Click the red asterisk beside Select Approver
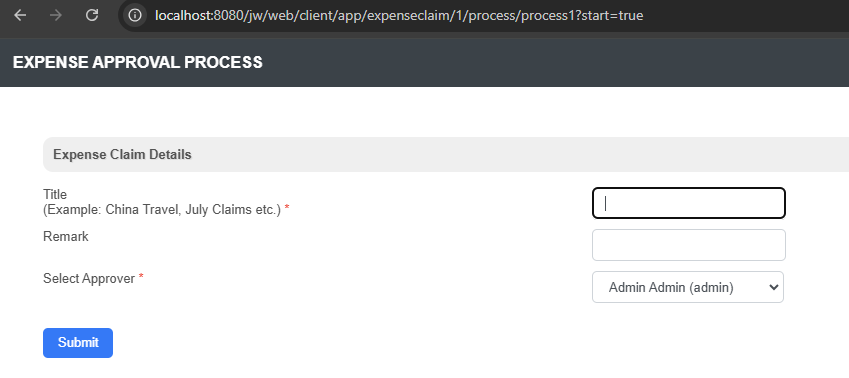This screenshot has width=849, height=378. [141, 277]
